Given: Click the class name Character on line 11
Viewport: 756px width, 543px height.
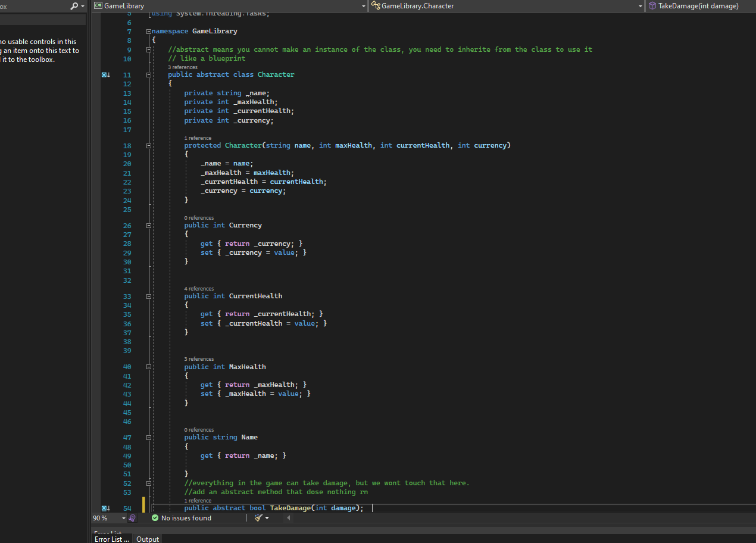Looking at the screenshot, I should coord(276,75).
